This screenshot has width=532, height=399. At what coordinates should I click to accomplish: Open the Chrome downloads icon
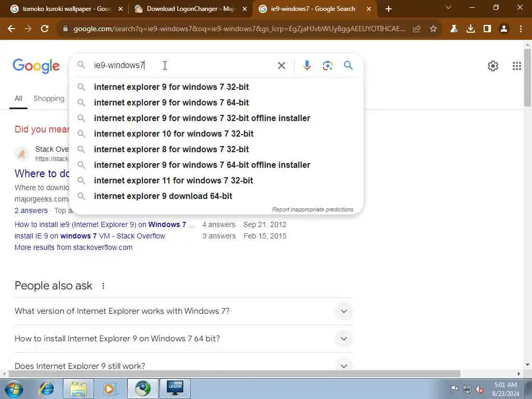point(471,29)
